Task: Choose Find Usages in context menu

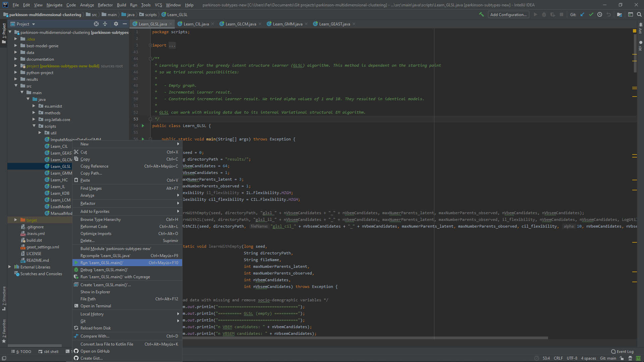Action: coord(127,188)
